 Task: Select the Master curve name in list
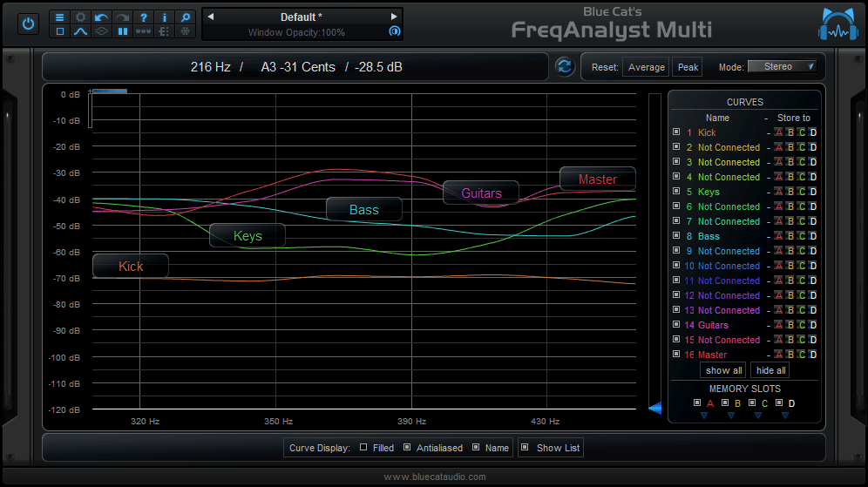[x=712, y=355]
